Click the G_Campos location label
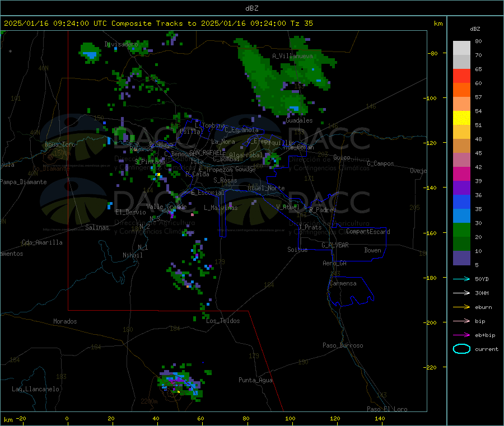The width and height of the screenshot is (504, 426). coord(381,163)
